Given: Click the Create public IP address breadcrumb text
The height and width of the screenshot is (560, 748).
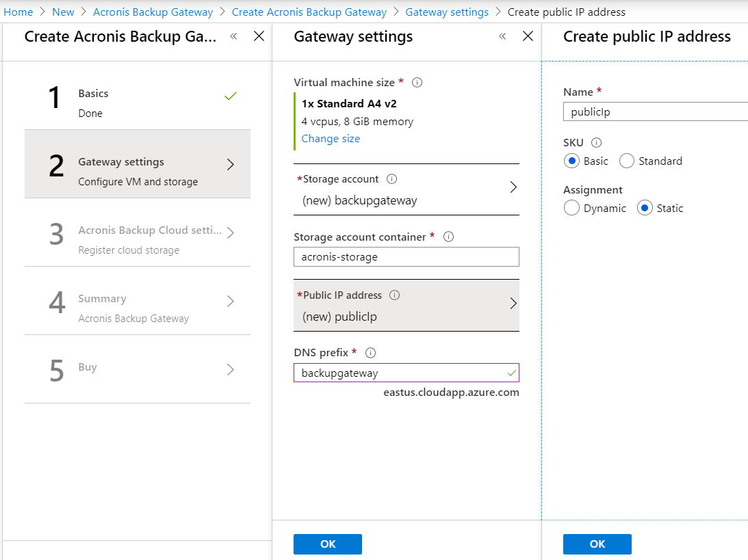Looking at the screenshot, I should click(x=566, y=12).
